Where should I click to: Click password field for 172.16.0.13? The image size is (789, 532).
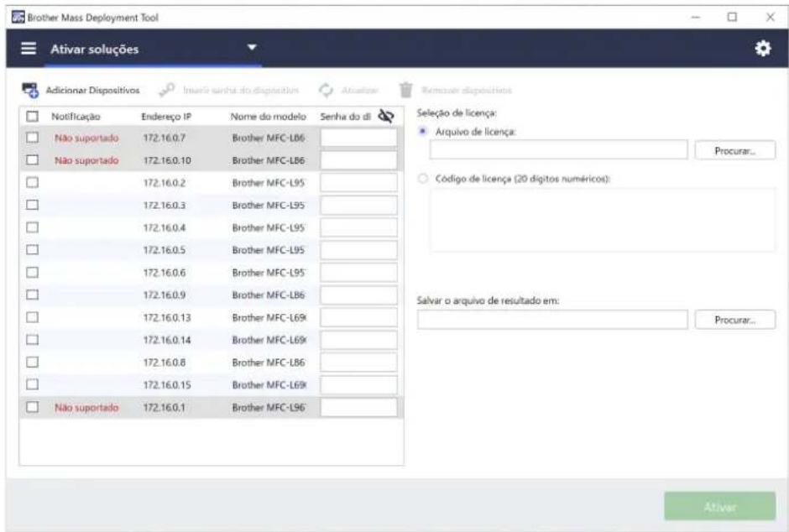click(x=358, y=317)
